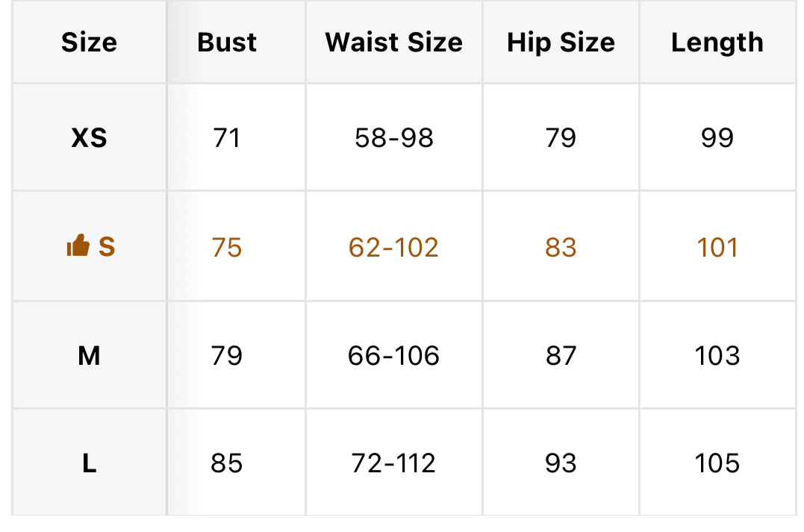Viewport: 804px width, 532px height.
Task: Click the XS bust value 71
Action: [227, 138]
